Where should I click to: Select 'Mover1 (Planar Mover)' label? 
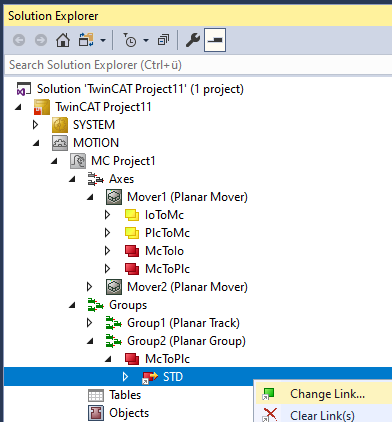point(187,197)
